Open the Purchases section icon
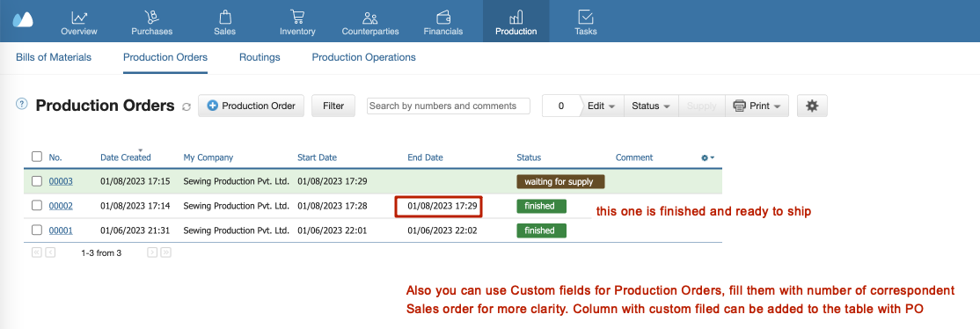This screenshot has height=329, width=980. click(x=151, y=17)
